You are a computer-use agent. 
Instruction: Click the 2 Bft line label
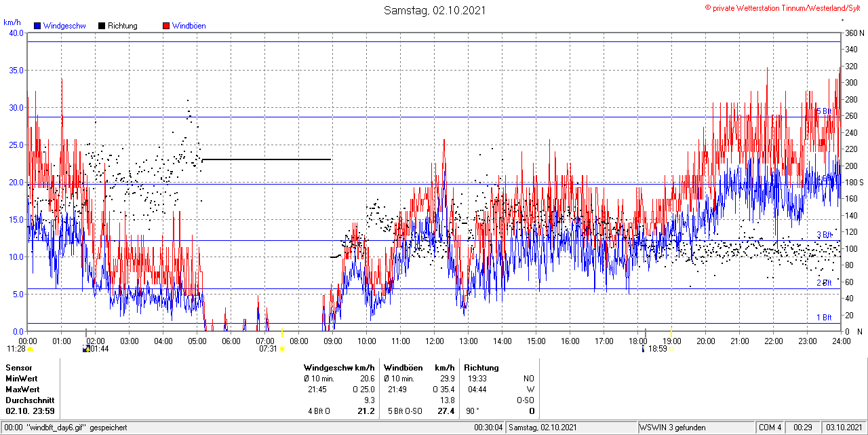[x=824, y=283]
